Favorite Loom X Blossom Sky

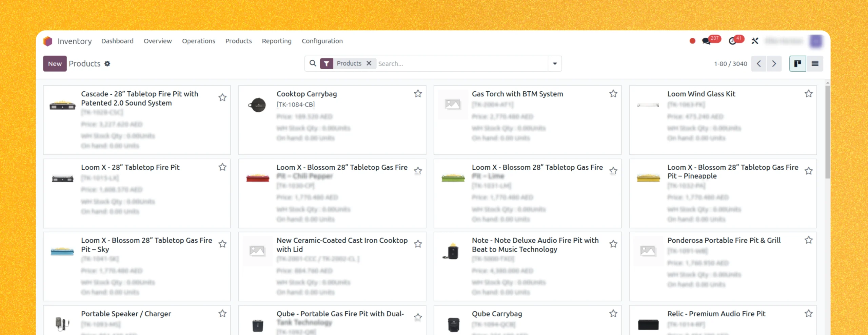coord(222,244)
